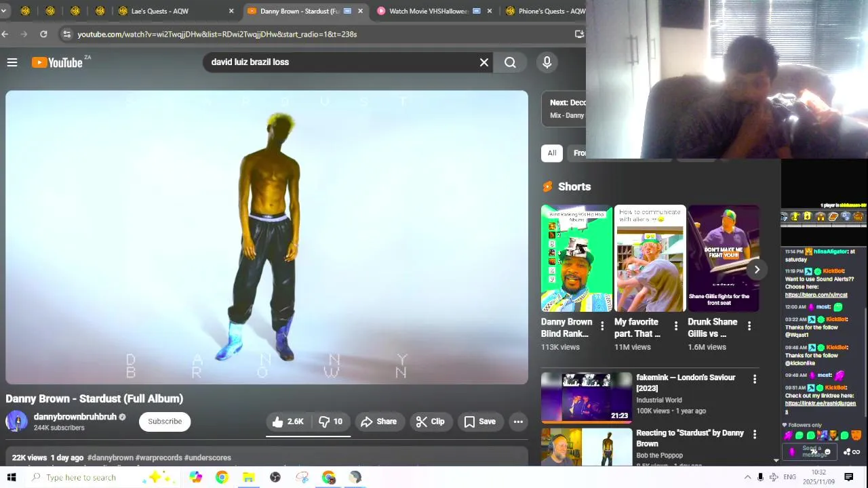Open the ENG language indicator
This screenshot has height=488, width=868.
point(789,477)
